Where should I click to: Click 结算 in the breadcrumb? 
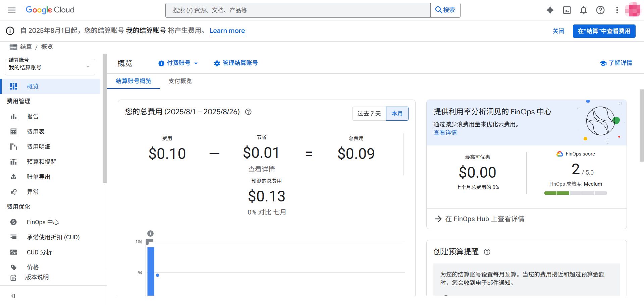(26, 47)
